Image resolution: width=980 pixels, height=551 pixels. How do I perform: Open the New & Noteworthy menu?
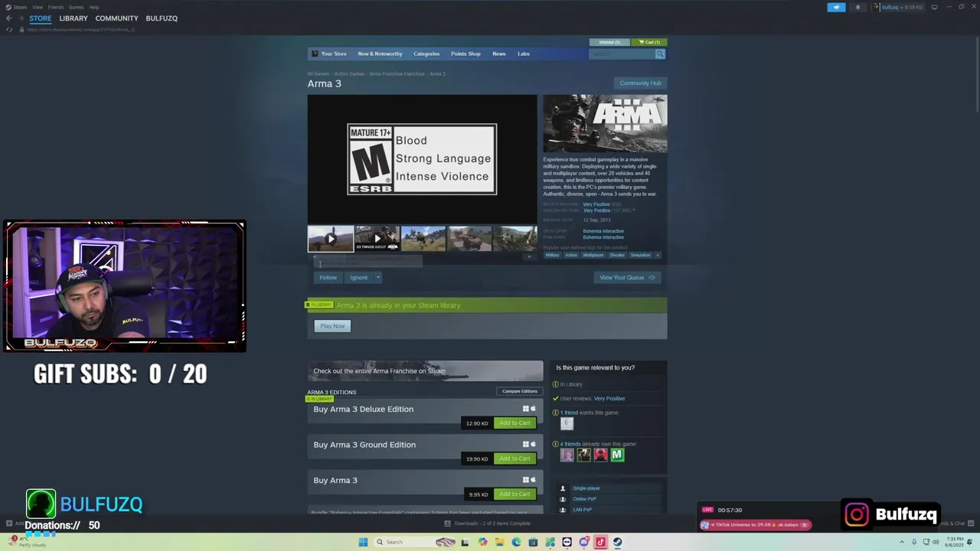(380, 54)
